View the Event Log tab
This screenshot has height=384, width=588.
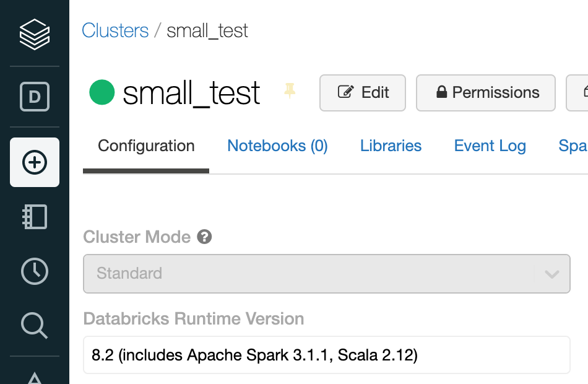click(x=490, y=146)
